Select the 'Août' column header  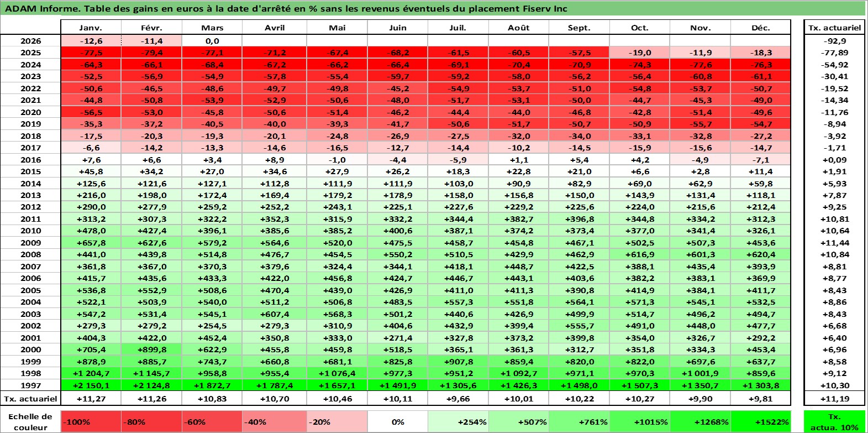pyautogui.click(x=518, y=28)
